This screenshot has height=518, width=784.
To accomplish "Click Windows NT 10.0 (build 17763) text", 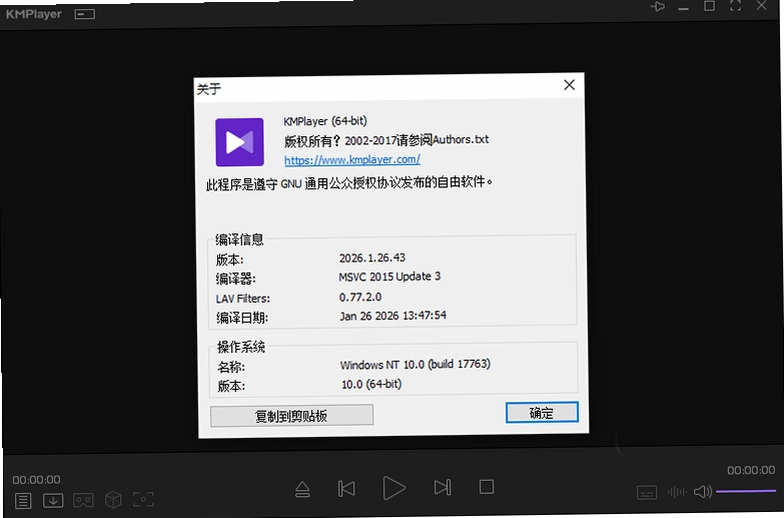I will coord(415,364).
